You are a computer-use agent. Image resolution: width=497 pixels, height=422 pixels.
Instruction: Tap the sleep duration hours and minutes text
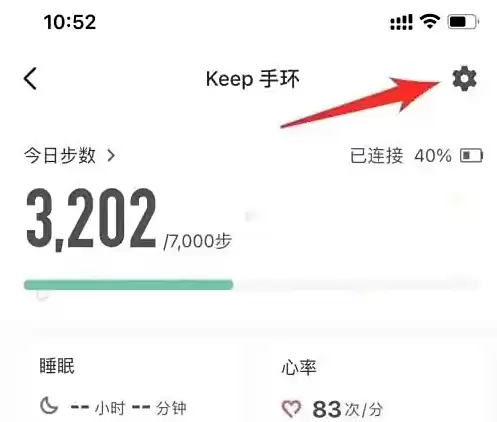pos(128,408)
